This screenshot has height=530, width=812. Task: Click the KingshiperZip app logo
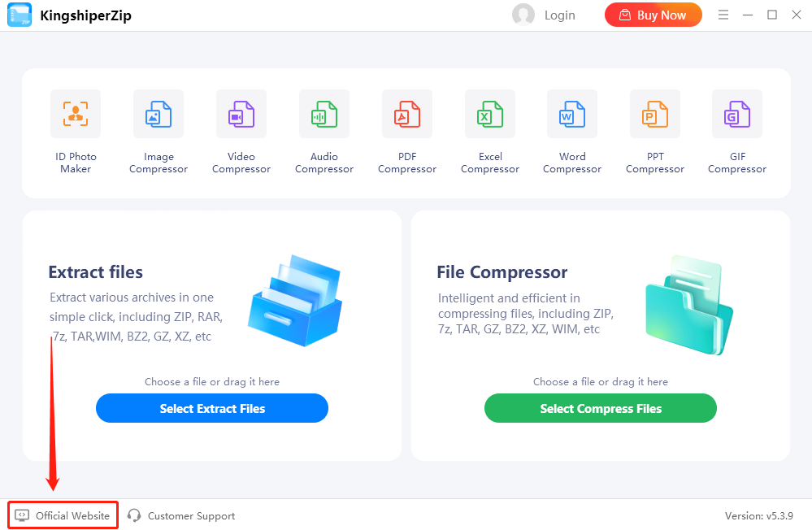pyautogui.click(x=20, y=15)
